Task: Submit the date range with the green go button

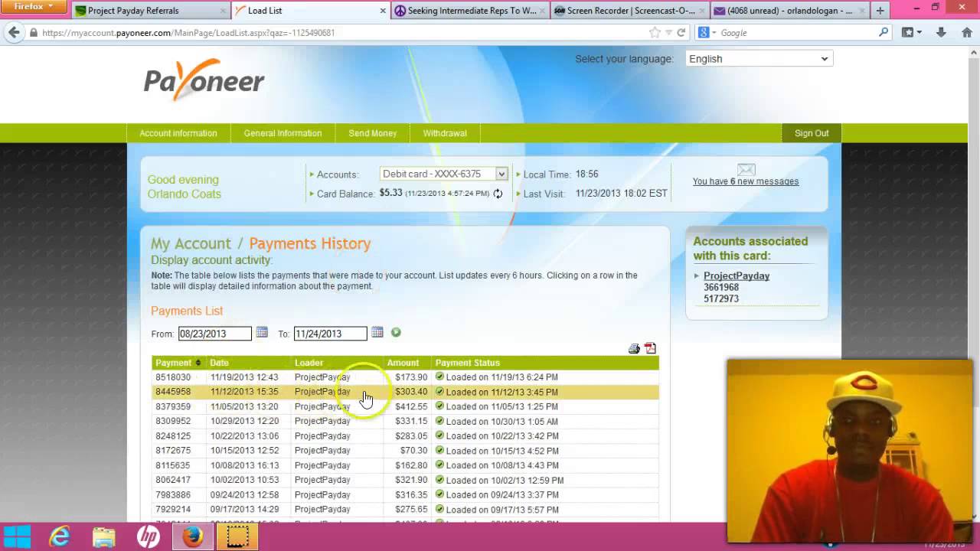Action: 396,333
